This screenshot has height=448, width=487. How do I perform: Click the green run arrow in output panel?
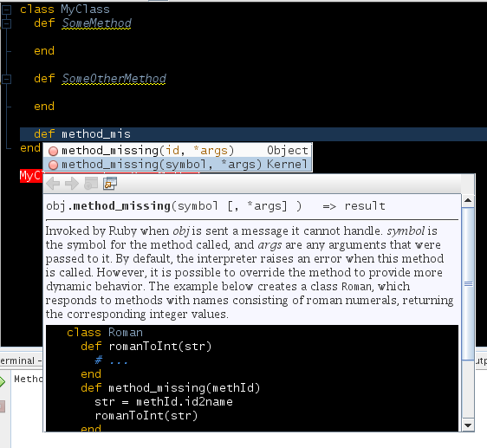[x=3, y=381]
